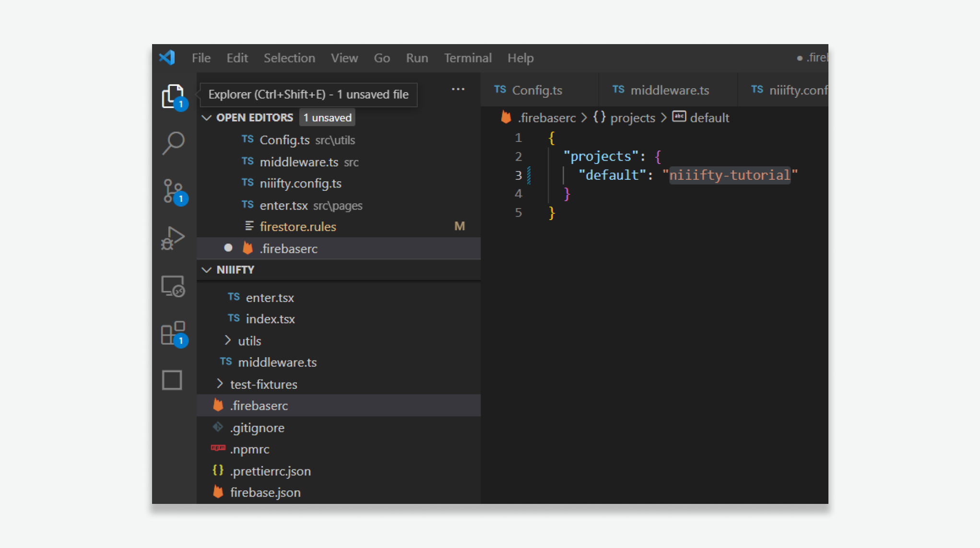Image resolution: width=980 pixels, height=548 pixels.
Task: Open middleware.ts src in Open Editors list
Action: click(x=339, y=162)
